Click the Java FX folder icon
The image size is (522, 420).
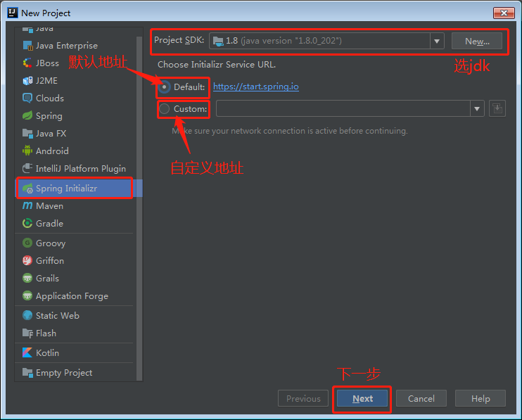(27, 133)
